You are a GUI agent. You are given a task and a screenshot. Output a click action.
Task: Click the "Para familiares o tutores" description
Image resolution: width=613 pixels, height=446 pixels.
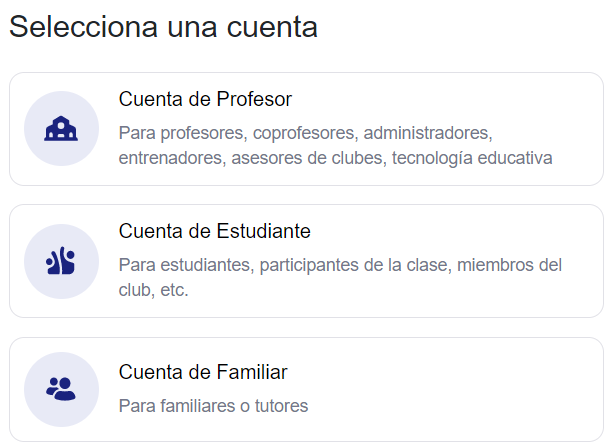[x=213, y=406]
